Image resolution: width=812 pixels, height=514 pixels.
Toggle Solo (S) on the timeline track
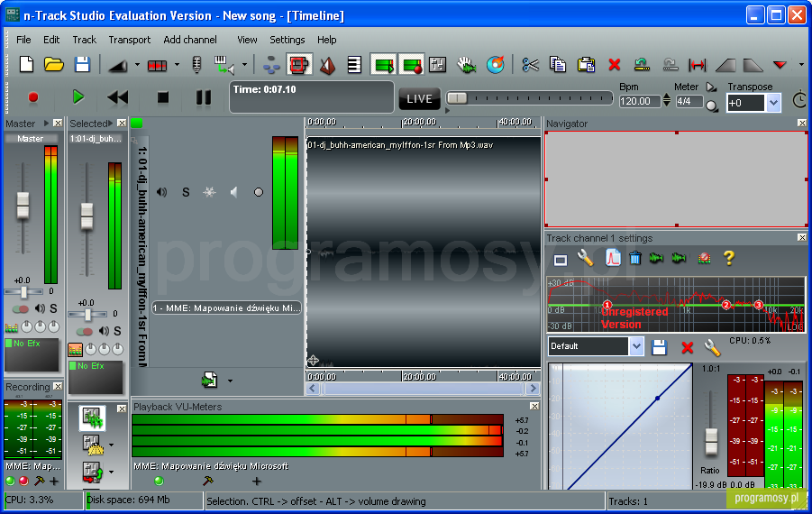186,192
